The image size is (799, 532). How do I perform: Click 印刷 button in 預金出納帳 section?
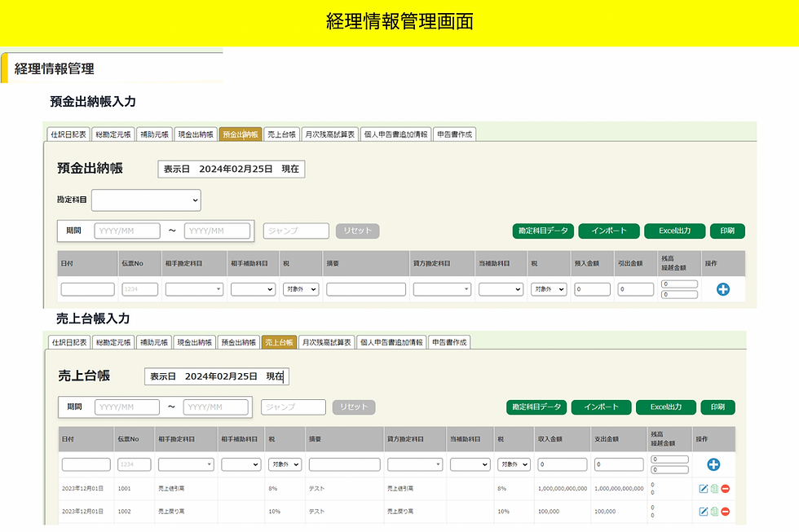(x=727, y=231)
